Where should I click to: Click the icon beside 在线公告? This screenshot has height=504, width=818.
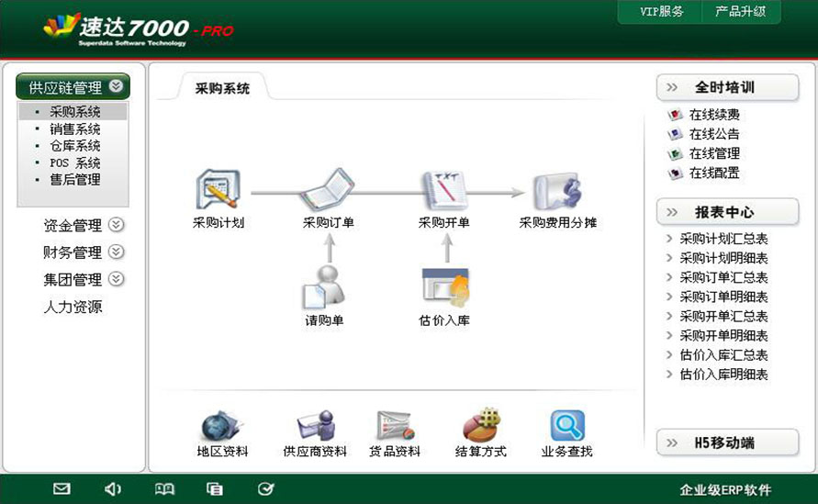pyautogui.click(x=675, y=133)
